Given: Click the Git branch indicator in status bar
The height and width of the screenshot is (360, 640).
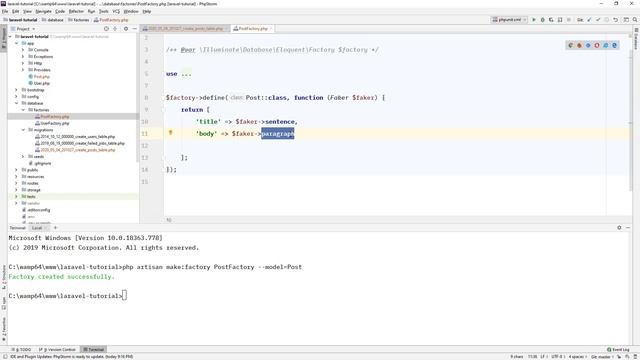Looking at the screenshot, I should tap(601, 357).
